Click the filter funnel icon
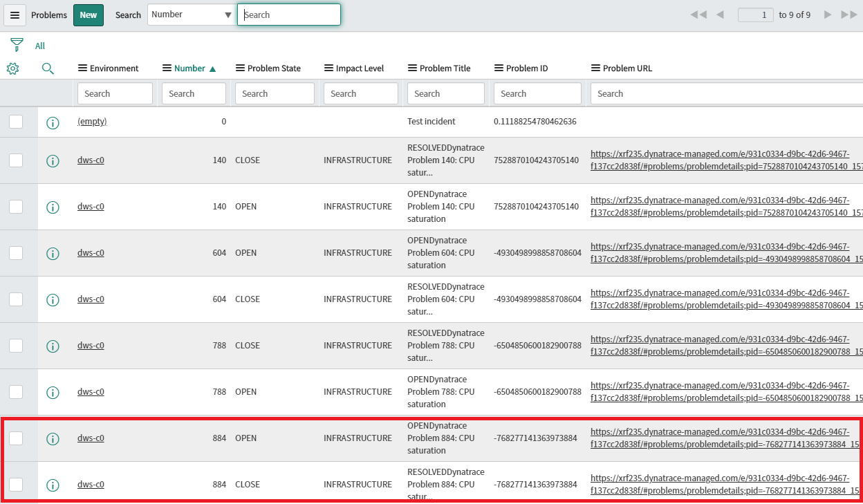 (x=17, y=46)
